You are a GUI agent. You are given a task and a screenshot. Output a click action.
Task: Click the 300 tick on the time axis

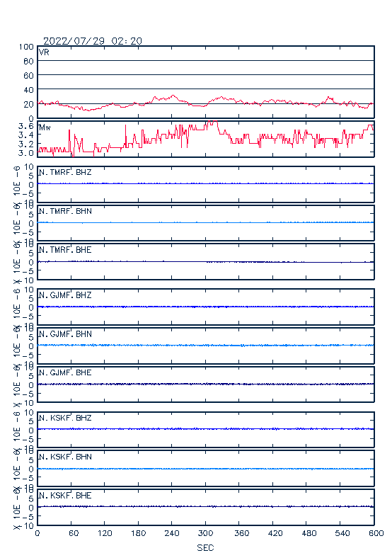click(205, 533)
